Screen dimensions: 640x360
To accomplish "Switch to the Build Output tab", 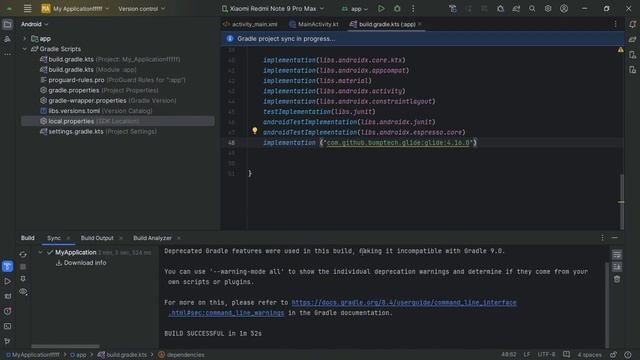I will point(97,238).
